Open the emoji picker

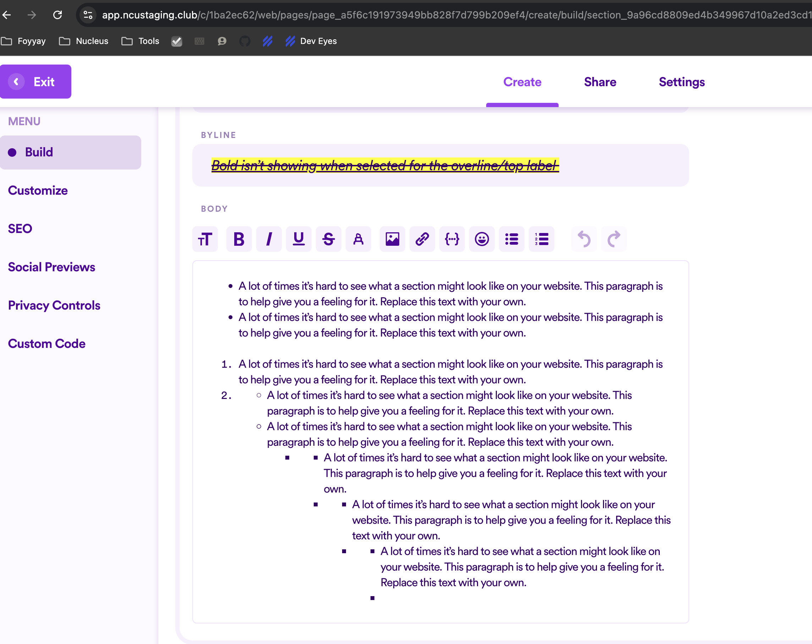click(x=482, y=239)
